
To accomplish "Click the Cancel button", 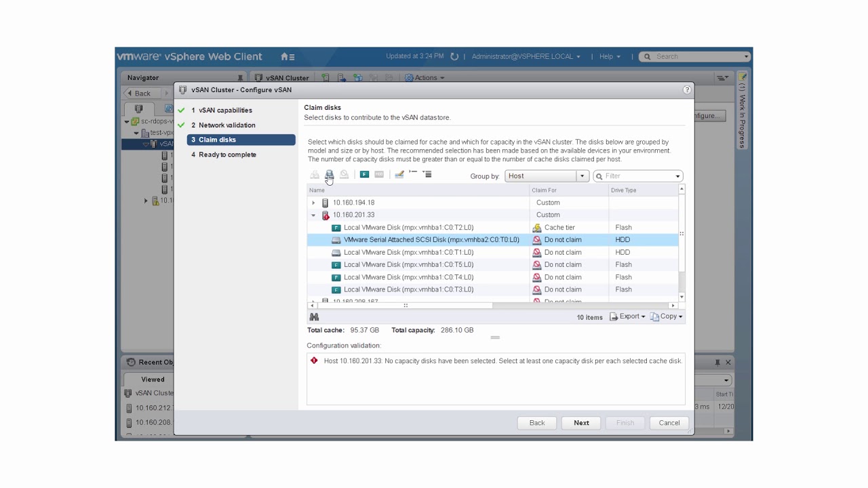I will 669,423.
